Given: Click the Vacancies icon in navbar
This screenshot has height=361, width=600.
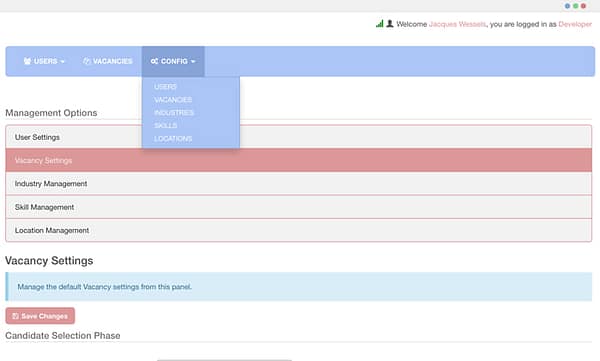Looking at the screenshot, I should [x=87, y=61].
